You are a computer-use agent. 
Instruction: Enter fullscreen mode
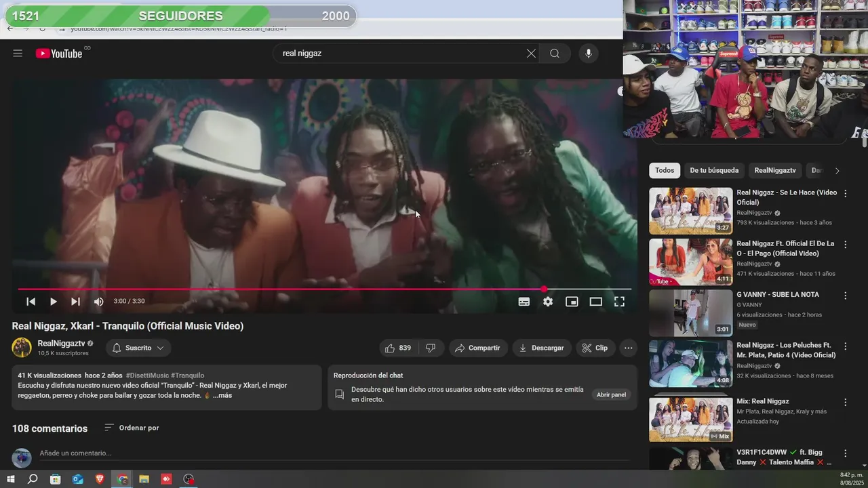619,302
